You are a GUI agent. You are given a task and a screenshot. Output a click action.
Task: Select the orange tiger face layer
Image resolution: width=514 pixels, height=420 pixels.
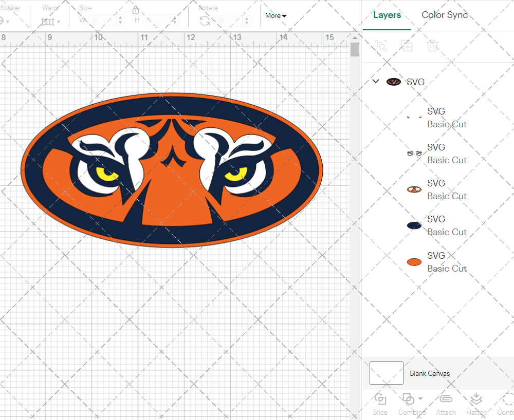pos(438,189)
